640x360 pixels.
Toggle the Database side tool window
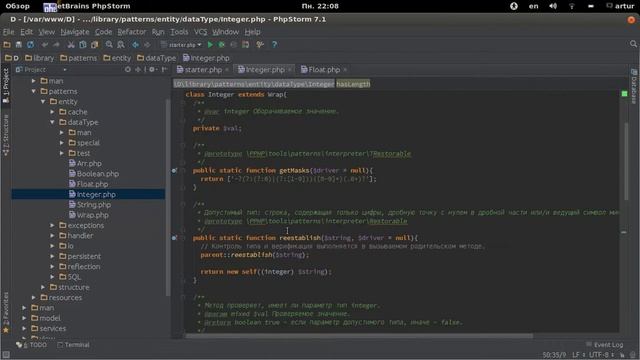[x=634, y=87]
